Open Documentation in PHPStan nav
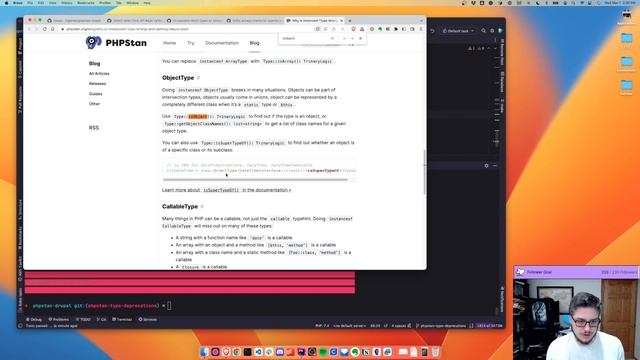 pos(222,43)
